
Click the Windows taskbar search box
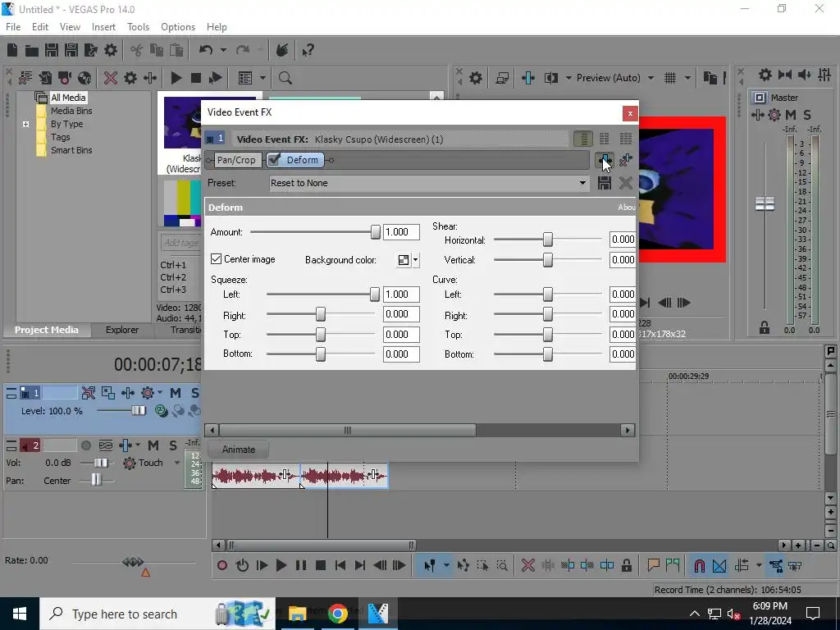click(x=157, y=614)
